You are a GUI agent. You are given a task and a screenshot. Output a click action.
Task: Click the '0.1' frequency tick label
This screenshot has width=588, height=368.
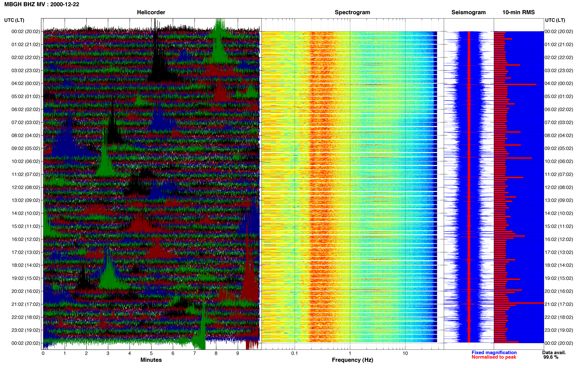coord(295,353)
